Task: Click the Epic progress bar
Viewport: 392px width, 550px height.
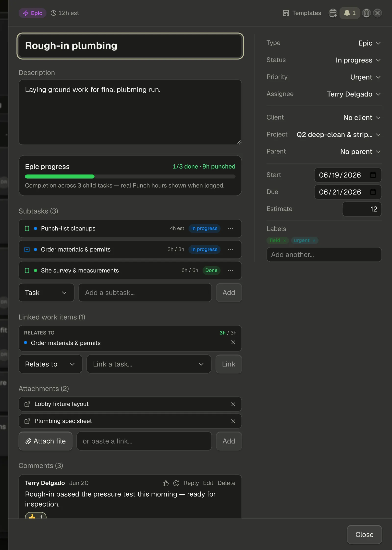Action: click(130, 176)
